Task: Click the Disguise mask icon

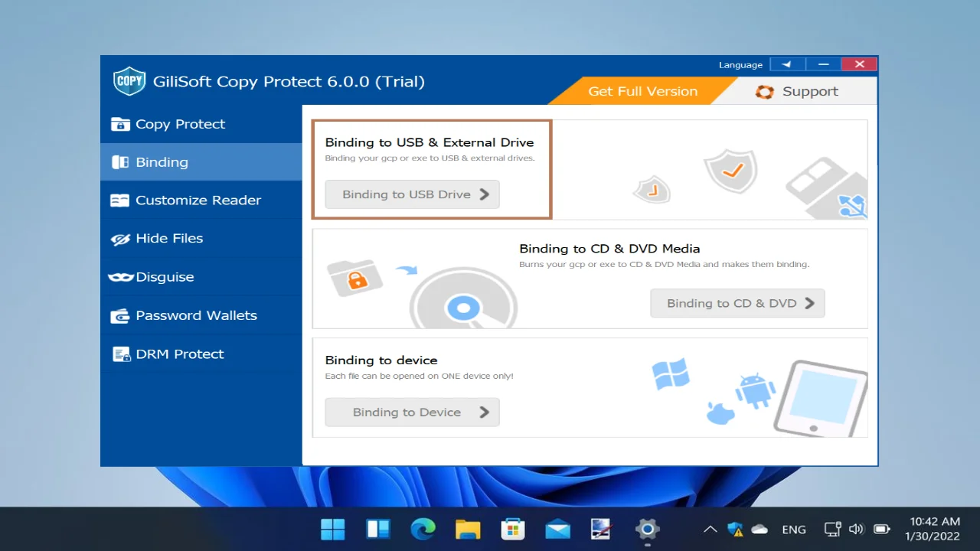Action: [x=121, y=277]
